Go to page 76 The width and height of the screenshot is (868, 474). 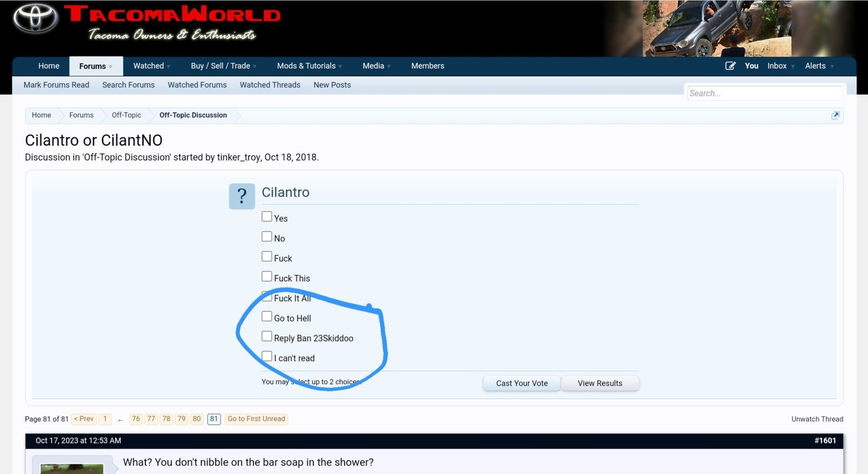click(x=136, y=419)
